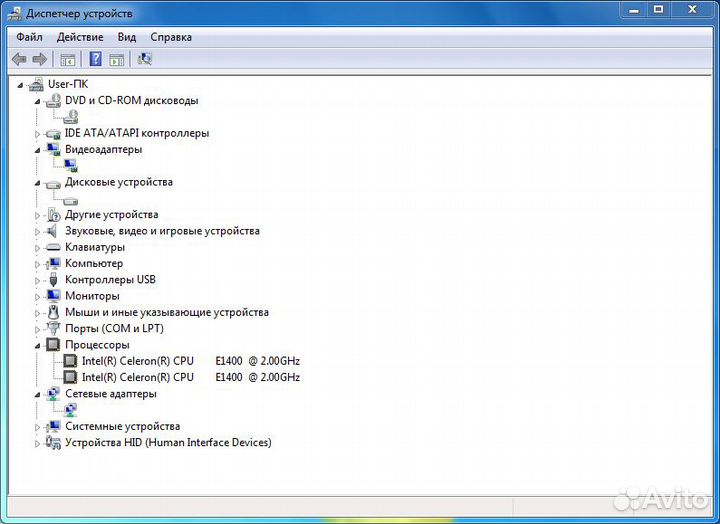Viewport: 720px width, 524px height.
Task: Minimize the Диспетчер устройств window
Action: pyautogui.click(x=634, y=10)
